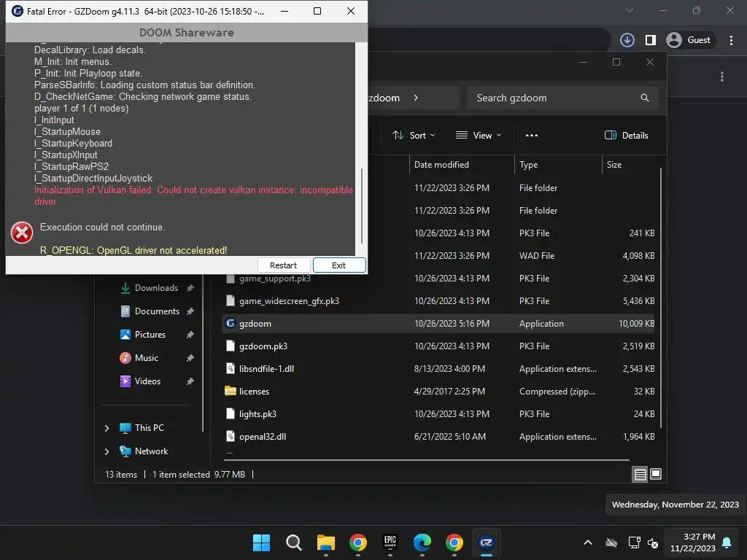This screenshot has height=560, width=747.
Task: Click the GZDoom icon on the taskbar
Action: tap(487, 542)
